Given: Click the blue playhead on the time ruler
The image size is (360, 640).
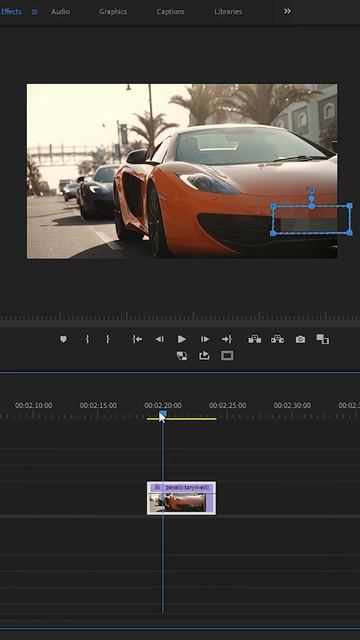Looking at the screenshot, I should pos(162,414).
